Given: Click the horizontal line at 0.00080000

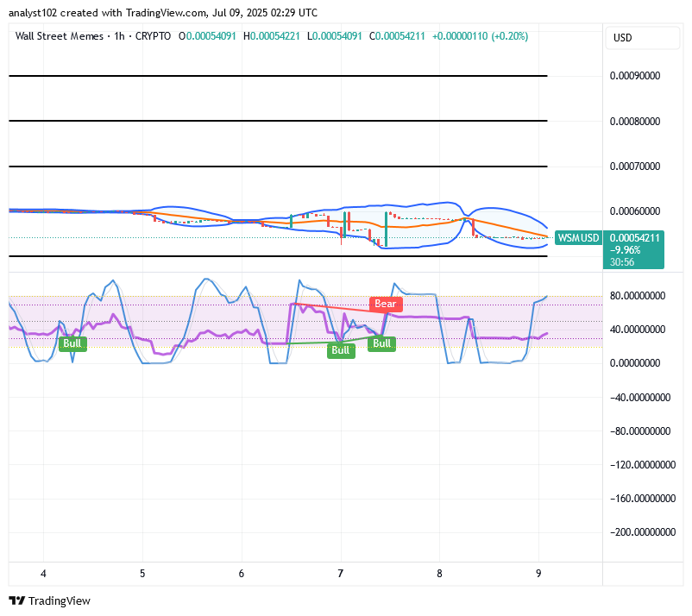Looking at the screenshot, I should pyautogui.click(x=278, y=121).
